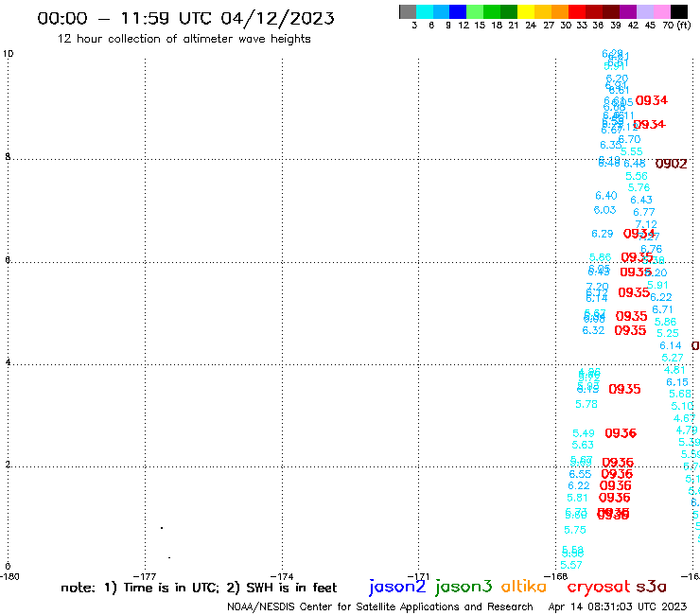Select the lavender swatch in the color scale
This screenshot has width=700, height=615.
(644, 11)
